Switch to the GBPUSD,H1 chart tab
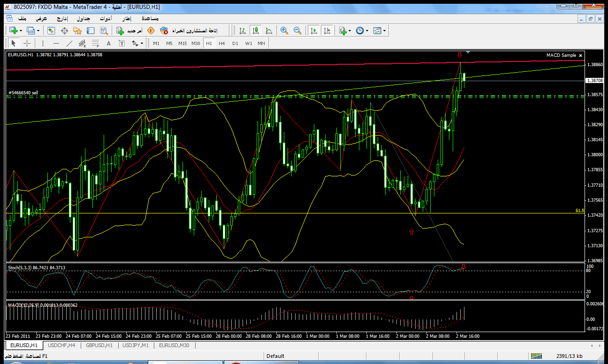The width and height of the screenshot is (608, 364). [99, 345]
